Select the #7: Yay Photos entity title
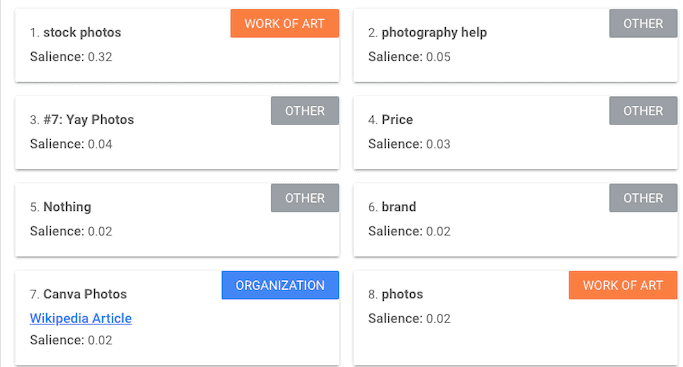 (88, 119)
